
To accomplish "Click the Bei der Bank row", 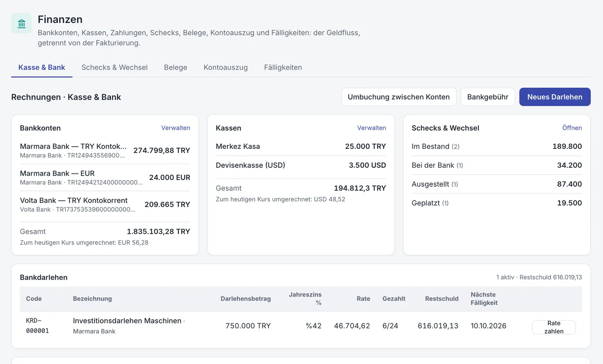I will point(497,165).
